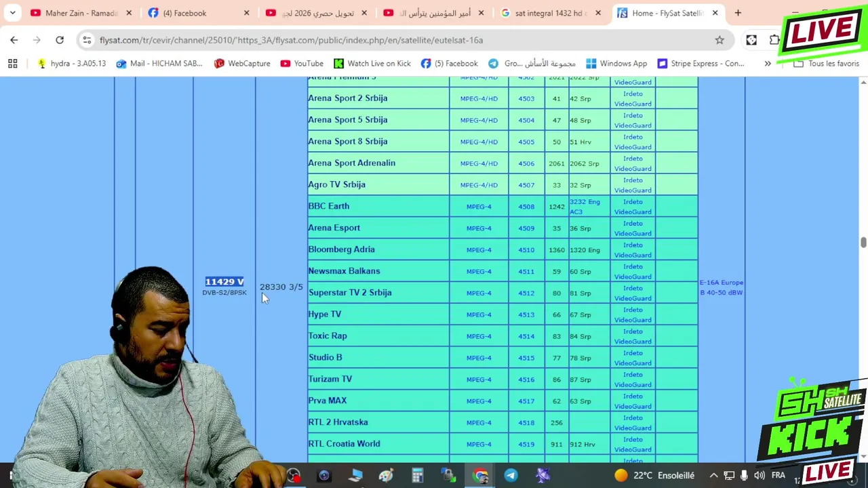Select the 28330 3/5 symbol rate text
This screenshot has width=868, height=488.
coord(281,287)
